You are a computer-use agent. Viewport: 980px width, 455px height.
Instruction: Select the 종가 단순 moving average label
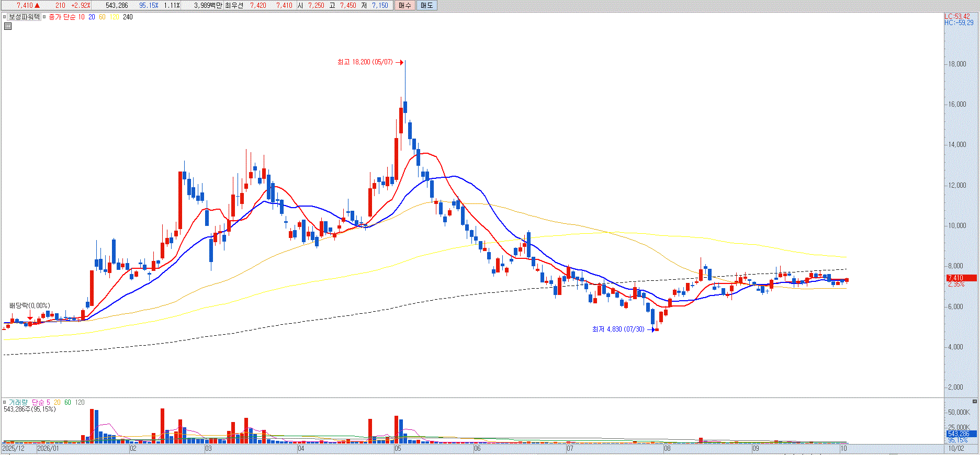62,17
